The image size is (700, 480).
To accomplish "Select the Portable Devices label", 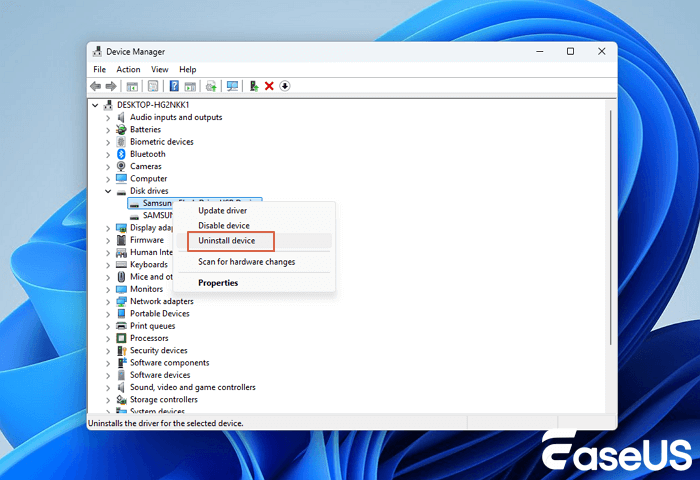I will pyautogui.click(x=160, y=313).
